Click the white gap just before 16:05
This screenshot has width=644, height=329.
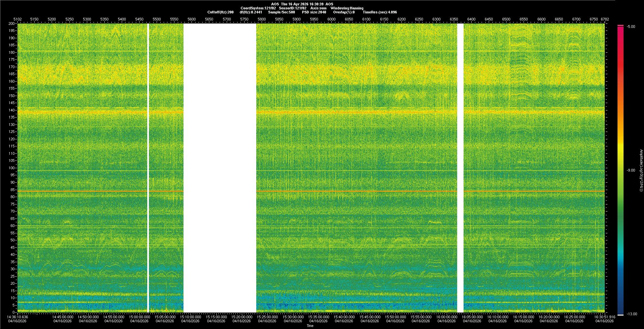[460, 168]
